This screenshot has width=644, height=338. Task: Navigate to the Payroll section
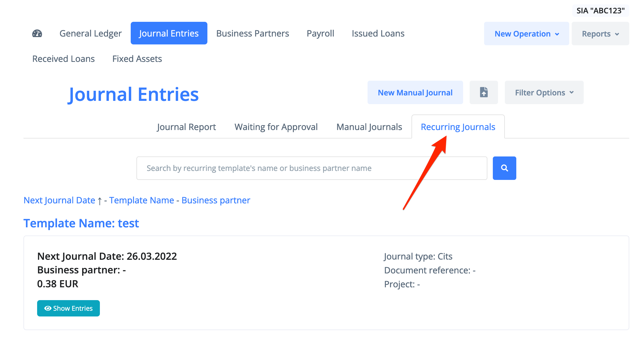tap(320, 33)
